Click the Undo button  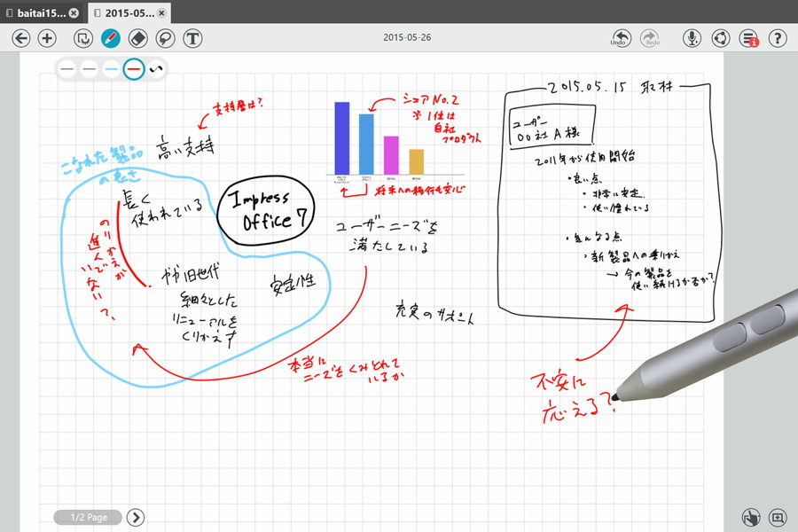621,38
